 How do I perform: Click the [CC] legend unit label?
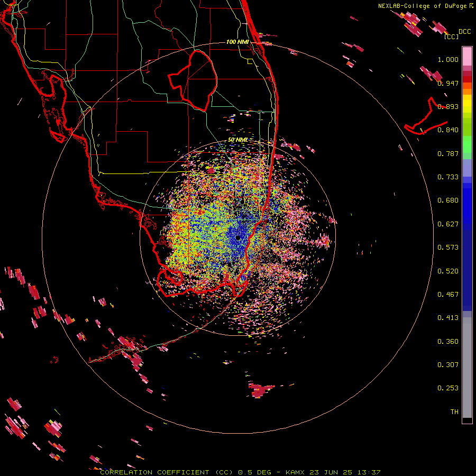pos(452,36)
